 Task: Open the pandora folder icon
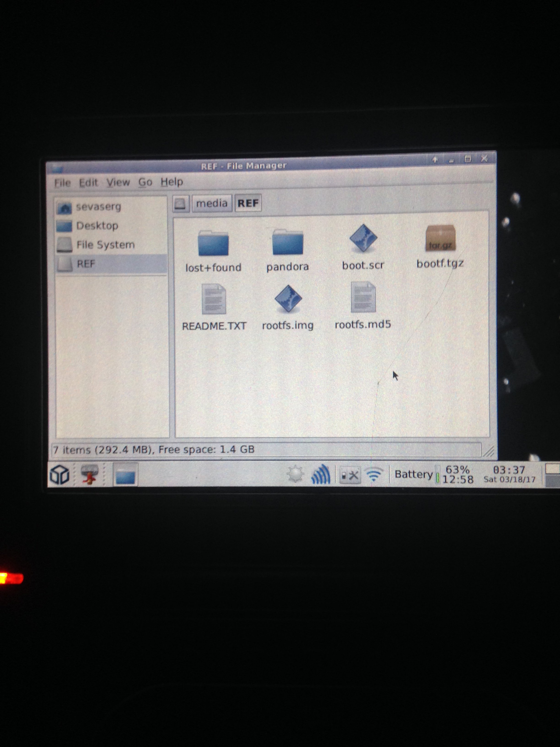pos(288,242)
